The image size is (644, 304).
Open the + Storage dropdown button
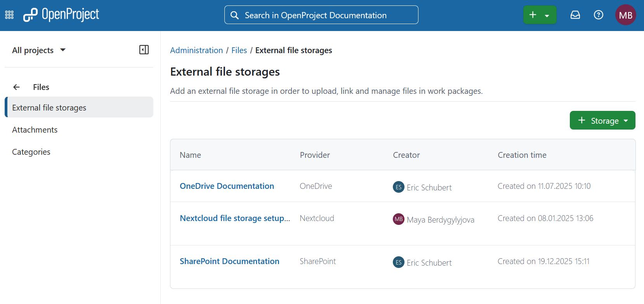click(602, 121)
